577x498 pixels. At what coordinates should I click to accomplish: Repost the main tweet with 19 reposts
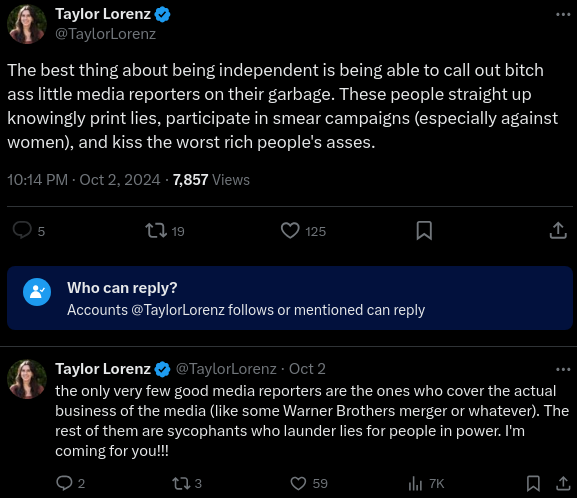[x=156, y=231]
